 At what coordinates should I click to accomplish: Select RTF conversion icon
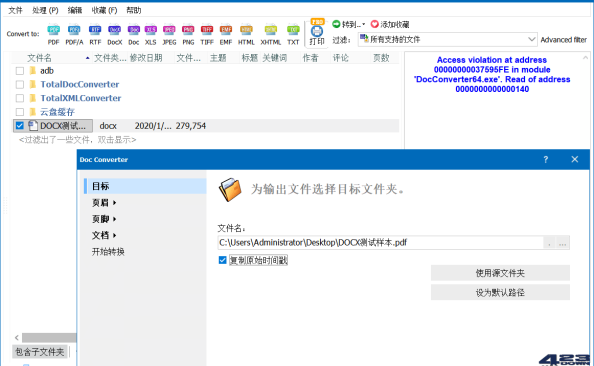pyautogui.click(x=95, y=34)
